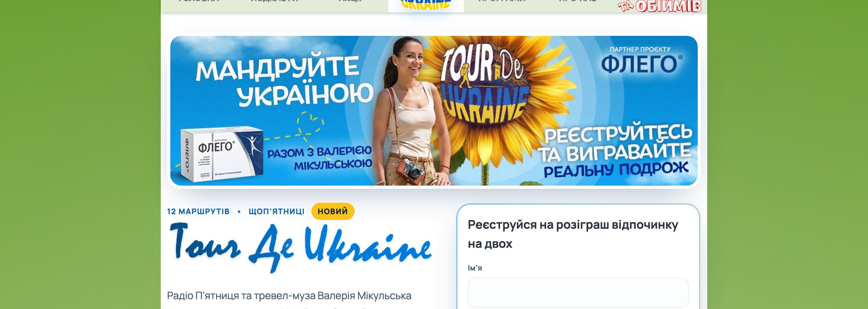Click the "НОВИЙ" yellow badge

point(333,211)
